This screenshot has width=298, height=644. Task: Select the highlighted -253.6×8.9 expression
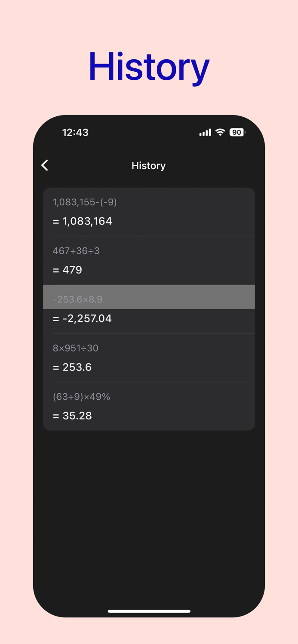tap(78, 299)
